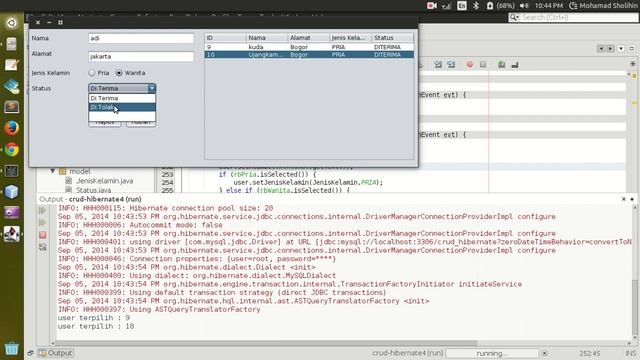Open the network signal indicator

pyautogui.click(x=446, y=6)
